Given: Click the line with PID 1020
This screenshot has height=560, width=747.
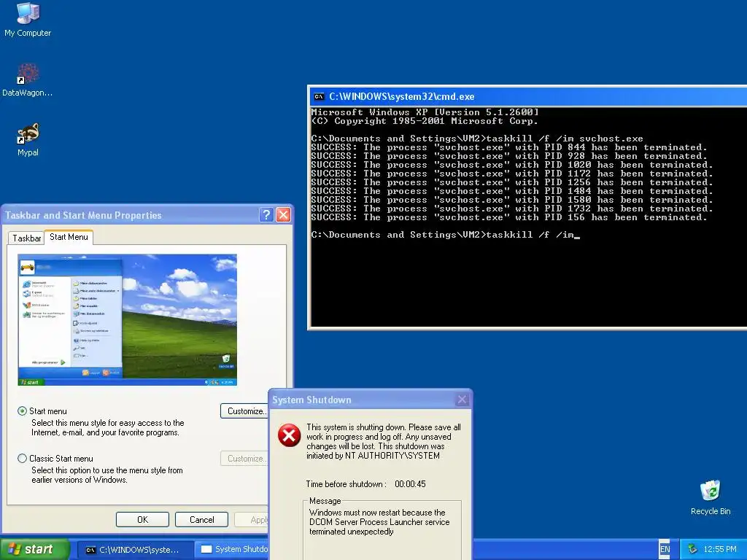Looking at the screenshot, I should tap(511, 166).
